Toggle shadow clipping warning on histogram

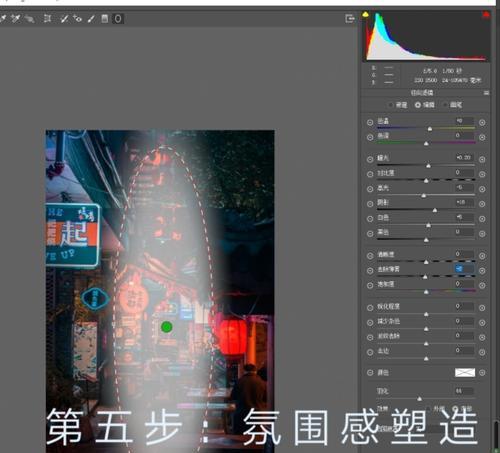point(366,14)
